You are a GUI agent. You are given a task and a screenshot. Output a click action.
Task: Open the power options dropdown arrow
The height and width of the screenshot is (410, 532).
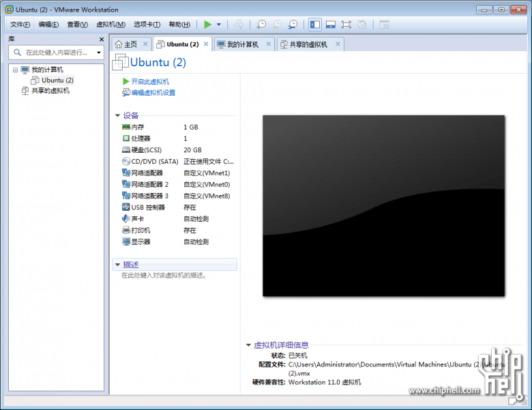[x=219, y=25]
